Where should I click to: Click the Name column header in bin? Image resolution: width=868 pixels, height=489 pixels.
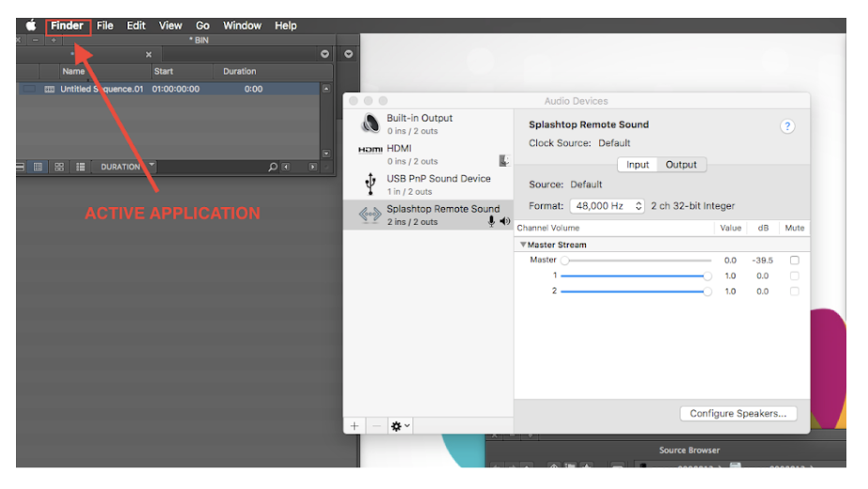(x=74, y=71)
